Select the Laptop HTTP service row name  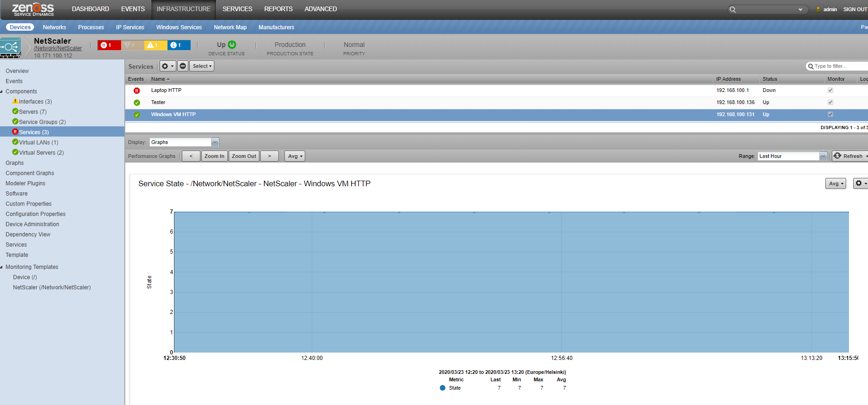[x=166, y=90]
